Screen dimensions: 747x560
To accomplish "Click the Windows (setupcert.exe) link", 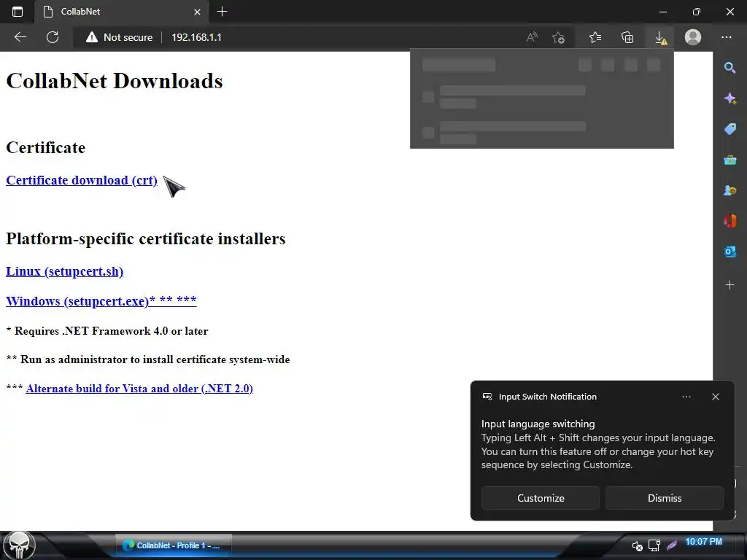I will tap(101, 301).
